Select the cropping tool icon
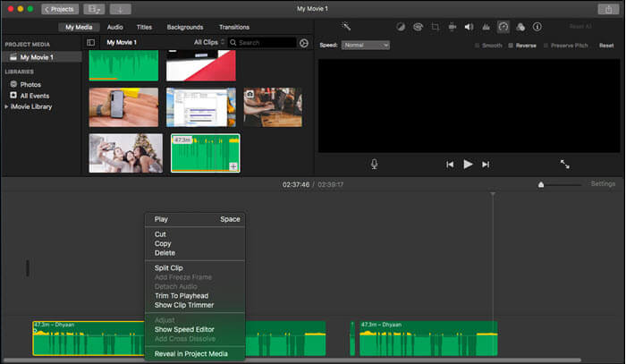 (x=435, y=27)
